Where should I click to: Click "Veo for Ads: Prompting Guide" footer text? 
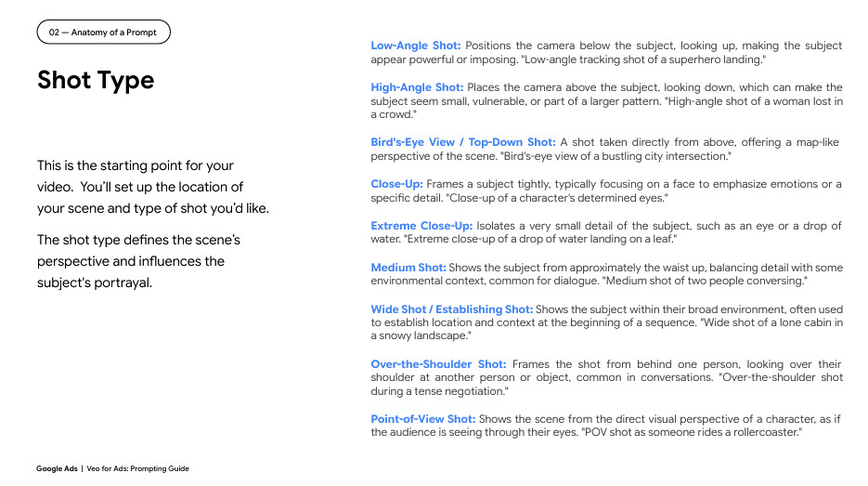point(137,468)
